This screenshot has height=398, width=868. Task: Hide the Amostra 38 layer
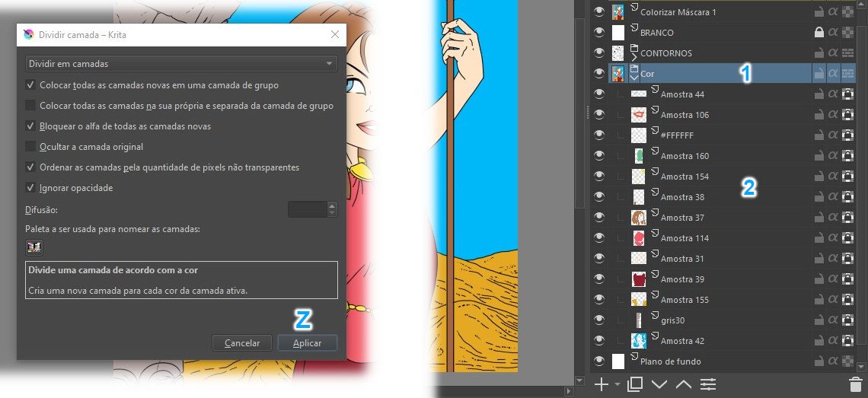(598, 197)
